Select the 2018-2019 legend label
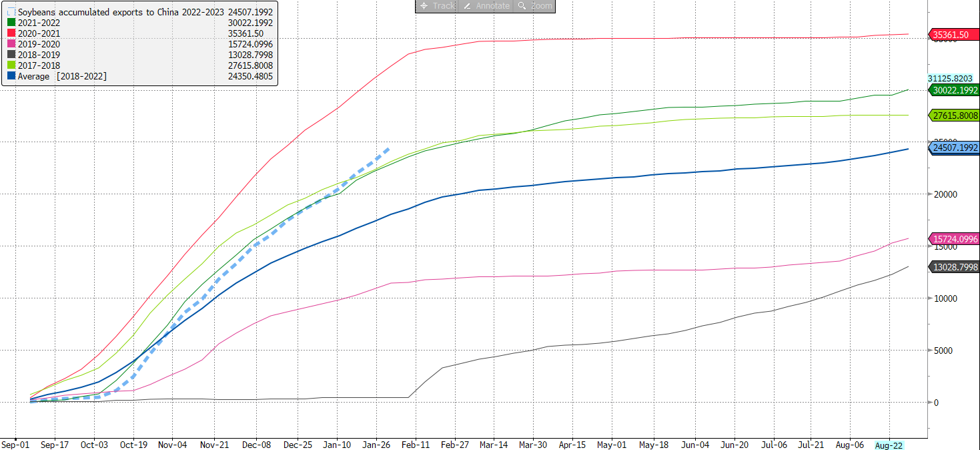 [39, 55]
